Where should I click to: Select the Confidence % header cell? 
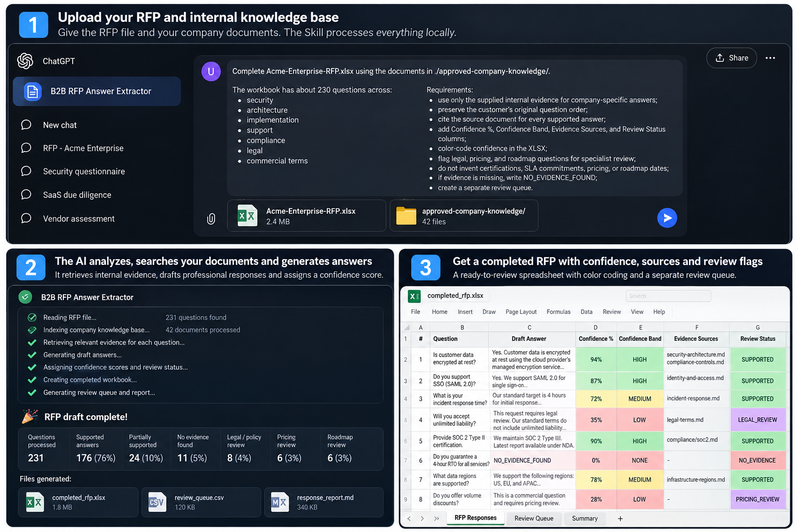point(595,339)
